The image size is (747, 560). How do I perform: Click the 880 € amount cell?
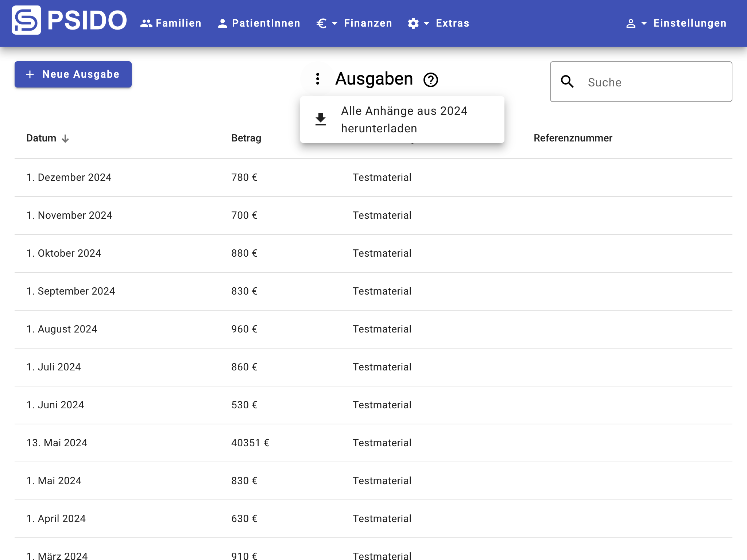click(244, 253)
